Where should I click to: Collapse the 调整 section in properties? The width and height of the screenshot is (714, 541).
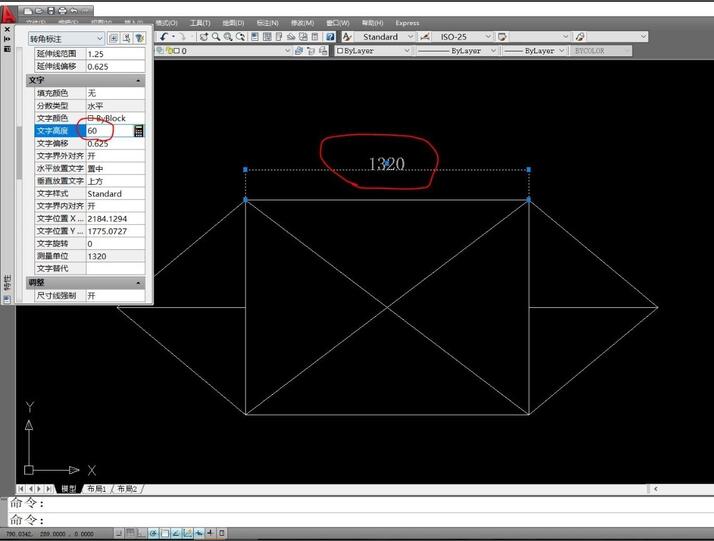pyautogui.click(x=138, y=283)
